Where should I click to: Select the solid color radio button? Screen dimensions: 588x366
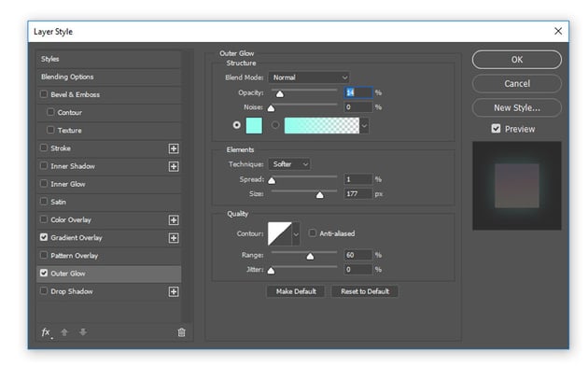236,125
